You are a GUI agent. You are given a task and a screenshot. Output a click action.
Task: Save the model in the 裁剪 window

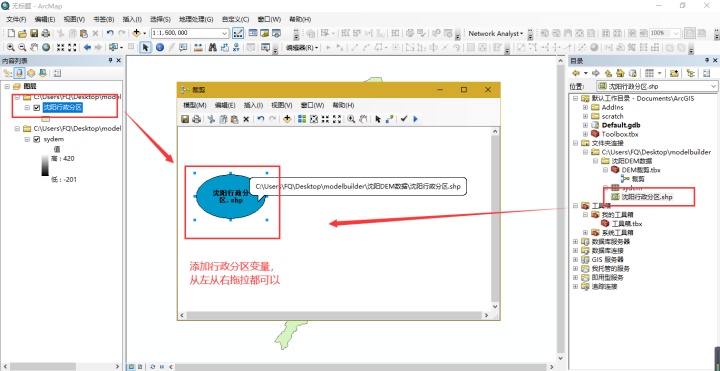[x=185, y=119]
